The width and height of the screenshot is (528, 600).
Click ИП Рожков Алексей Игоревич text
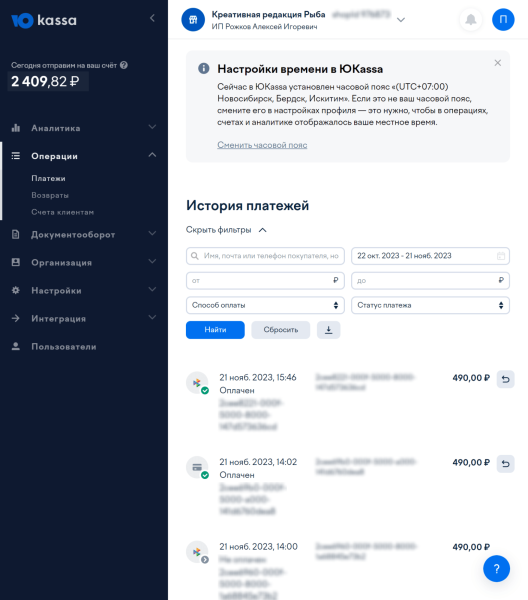click(264, 27)
